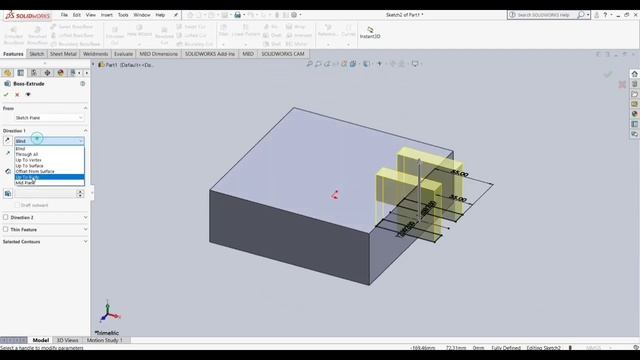Click the print icon in the top toolbar
This screenshot has width=640, height=360.
coord(238,15)
